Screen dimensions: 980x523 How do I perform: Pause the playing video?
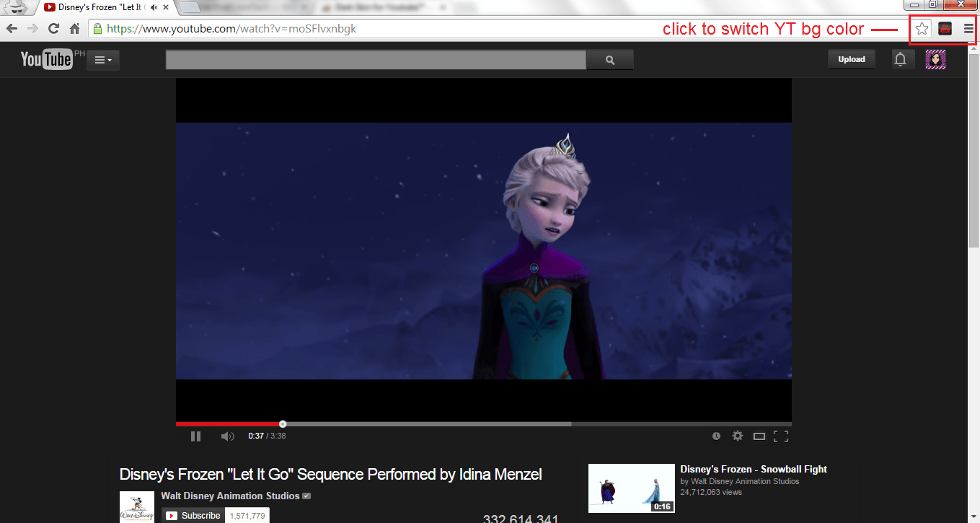pos(195,436)
